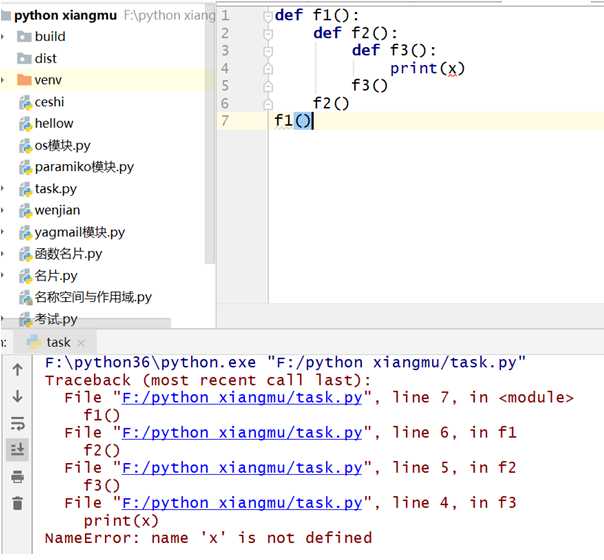
Task: Click the Up the stack trace arrow
Action: [17, 370]
